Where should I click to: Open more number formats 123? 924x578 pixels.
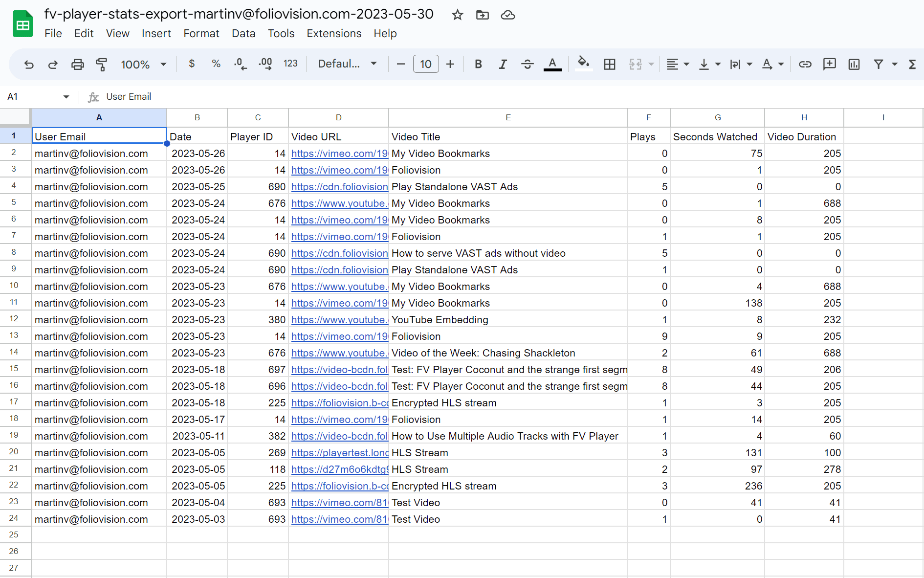pos(290,64)
